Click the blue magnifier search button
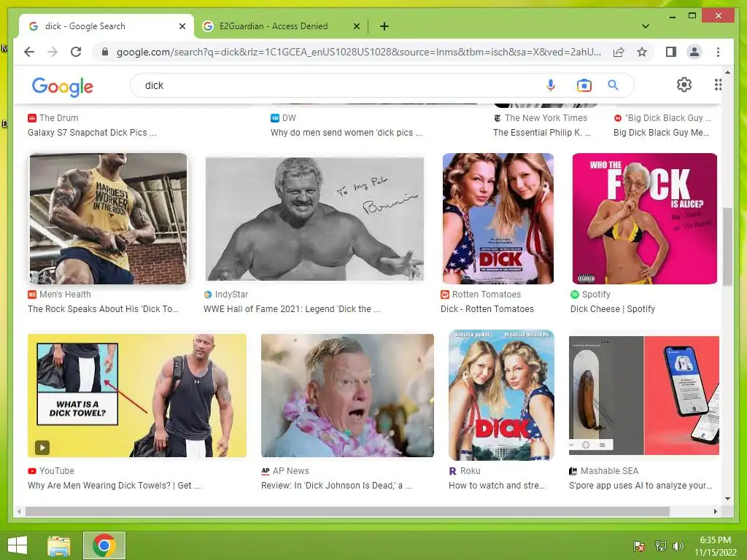The width and height of the screenshot is (747, 560). 613,85
